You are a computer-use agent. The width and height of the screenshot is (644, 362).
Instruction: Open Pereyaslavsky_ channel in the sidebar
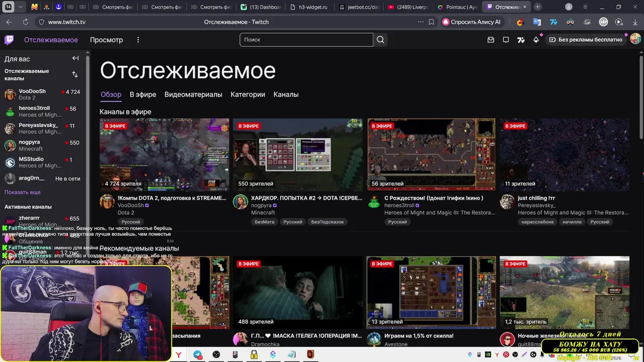click(x=43, y=128)
